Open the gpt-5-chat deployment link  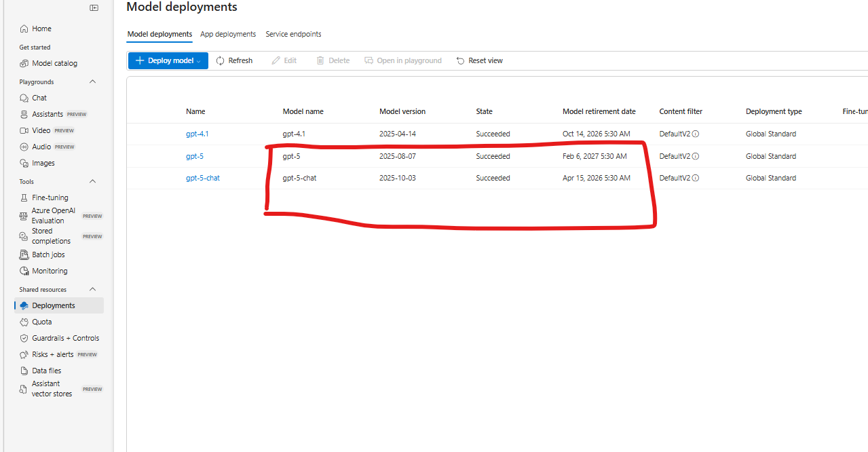203,178
